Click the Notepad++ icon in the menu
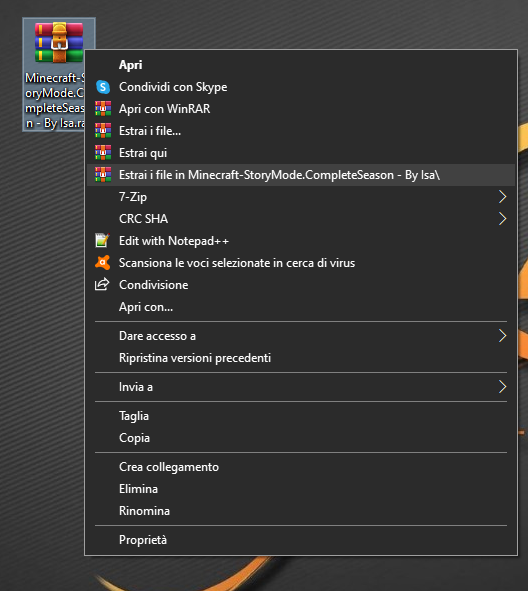528x591 pixels. (102, 240)
